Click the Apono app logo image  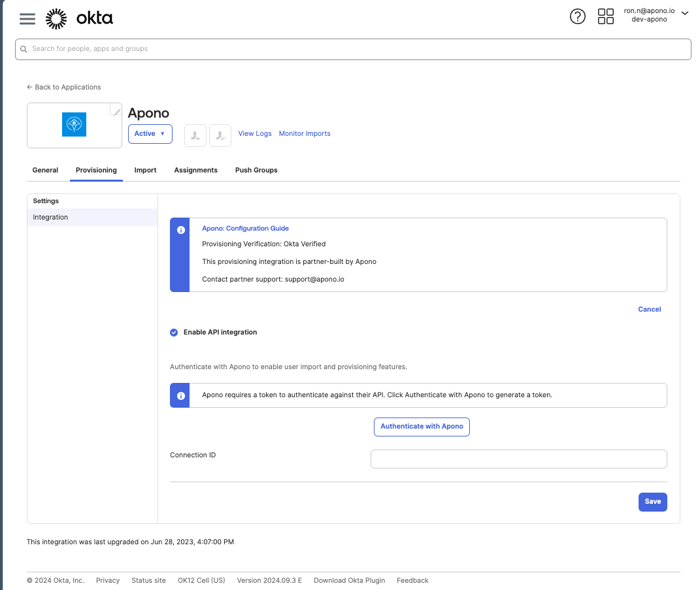pos(74,125)
